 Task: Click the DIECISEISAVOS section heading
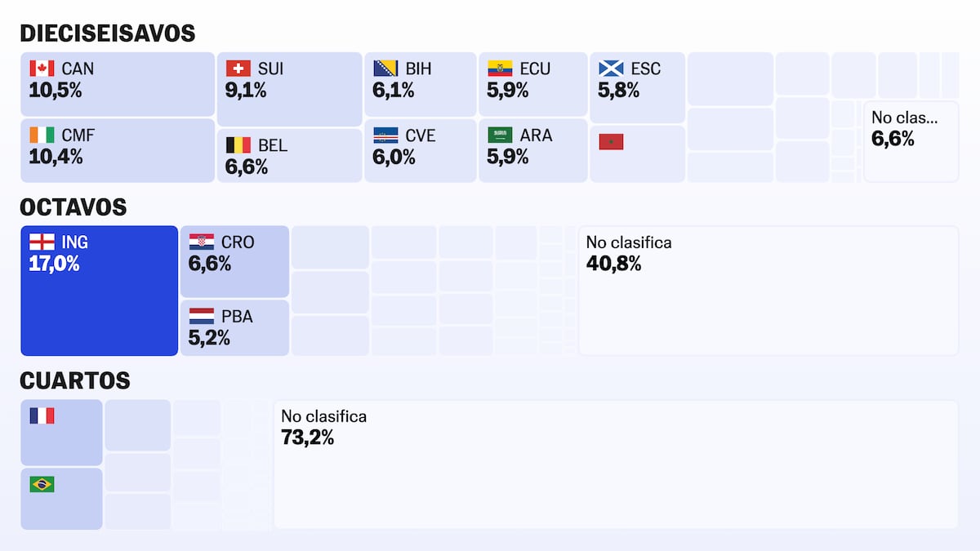(108, 33)
